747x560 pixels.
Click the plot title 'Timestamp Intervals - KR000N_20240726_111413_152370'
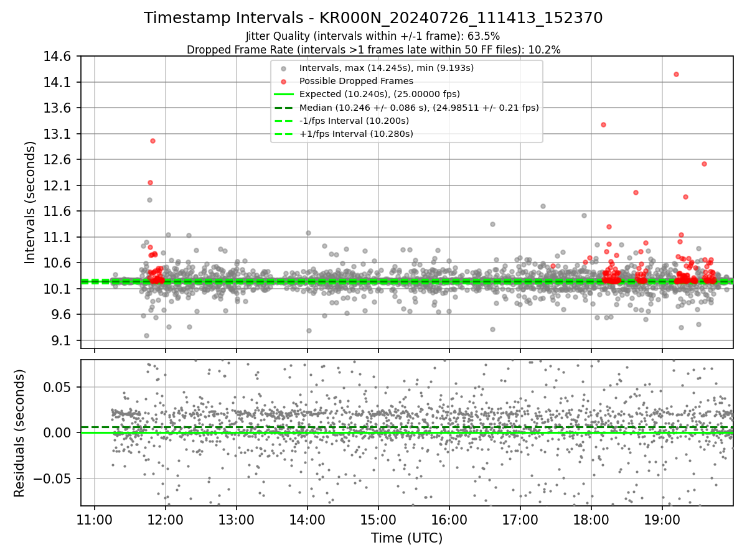(x=374, y=18)
